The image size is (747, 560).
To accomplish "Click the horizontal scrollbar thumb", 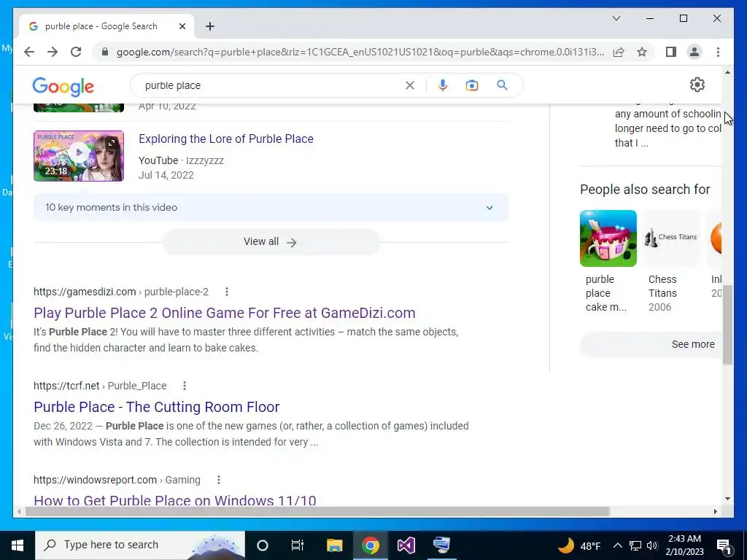I will click(317, 511).
